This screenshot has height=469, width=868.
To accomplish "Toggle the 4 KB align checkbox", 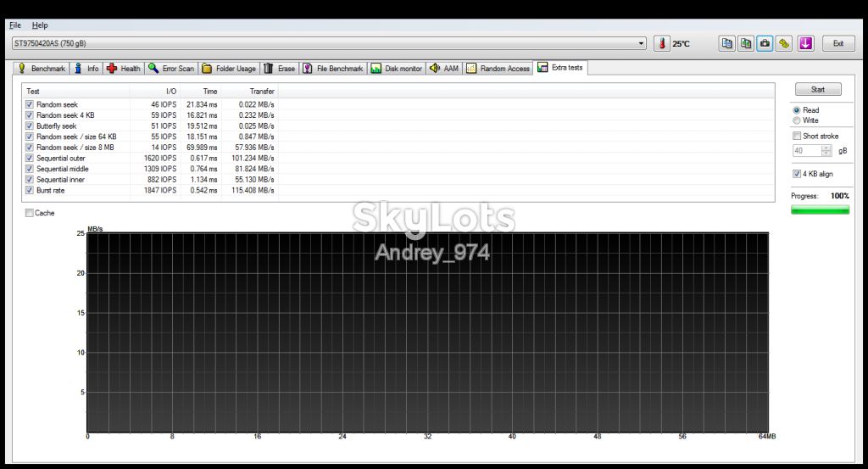I will (797, 174).
